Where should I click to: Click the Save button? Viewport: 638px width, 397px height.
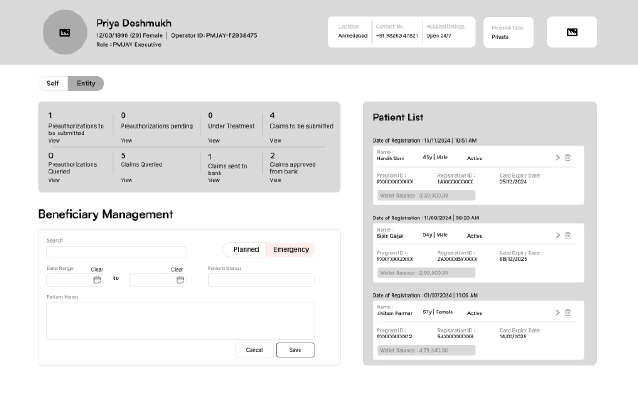295,350
